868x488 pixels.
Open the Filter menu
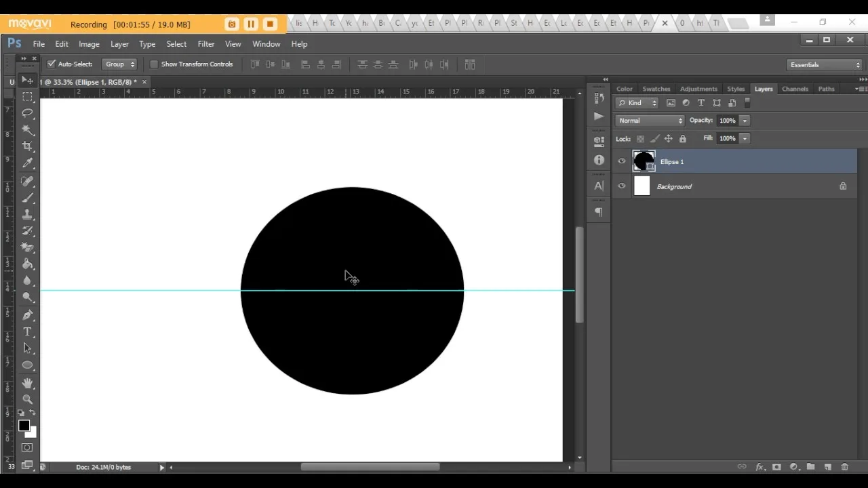click(206, 44)
